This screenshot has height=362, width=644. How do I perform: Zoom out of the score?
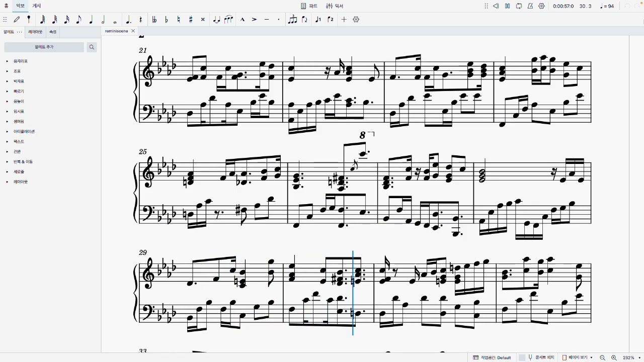tap(602, 357)
